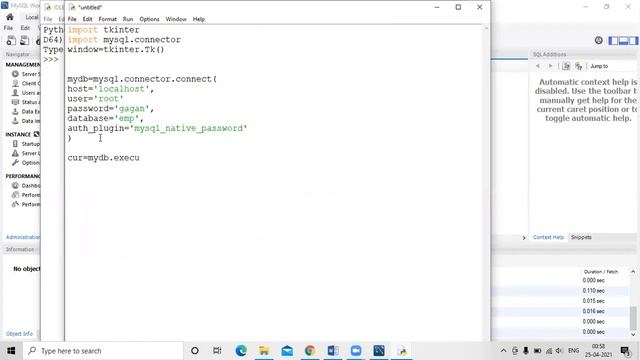Switch to Object Info tab
The height and width of the screenshot is (360, 640).
click(x=19, y=334)
